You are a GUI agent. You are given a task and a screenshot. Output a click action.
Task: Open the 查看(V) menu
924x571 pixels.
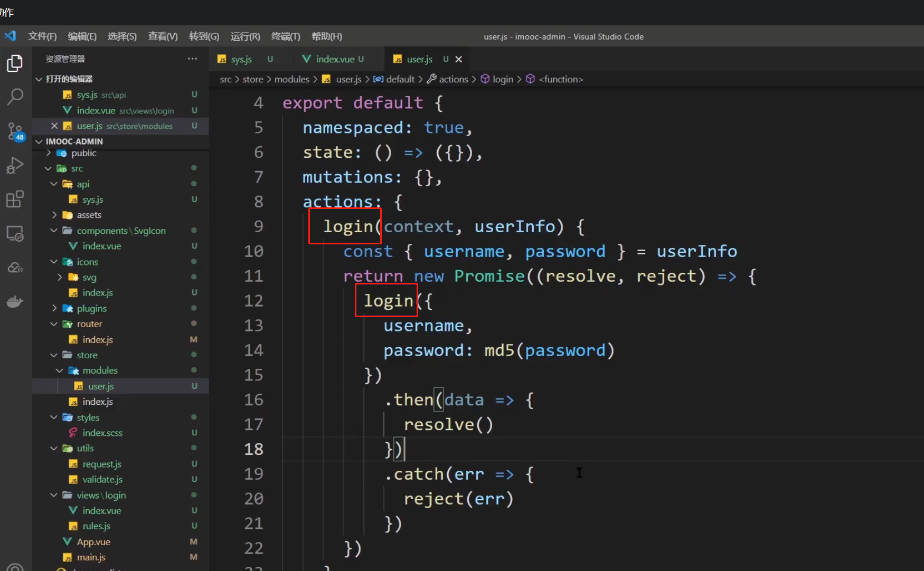click(x=163, y=36)
